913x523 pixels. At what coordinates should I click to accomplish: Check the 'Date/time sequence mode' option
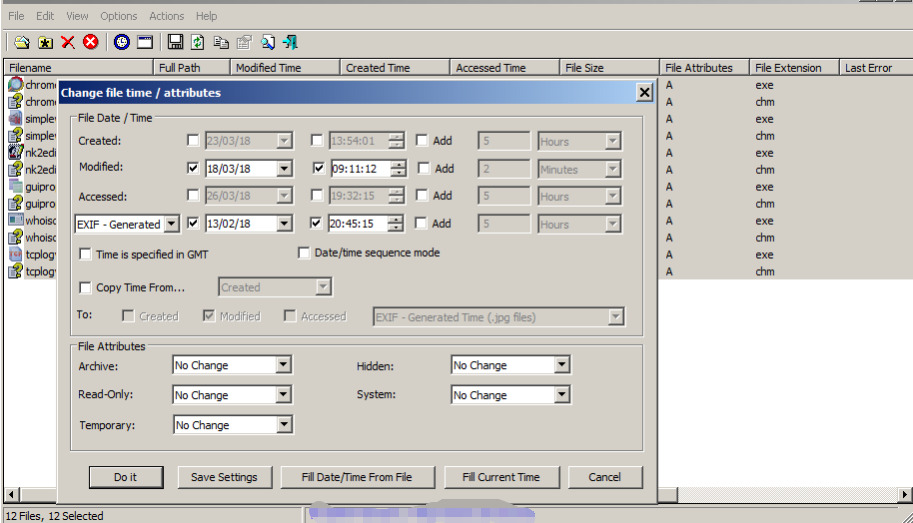click(305, 253)
